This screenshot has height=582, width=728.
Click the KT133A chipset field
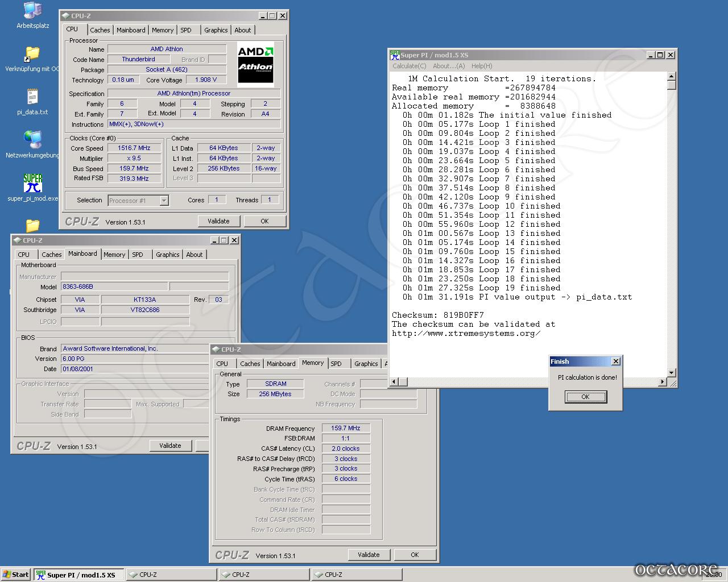click(x=145, y=300)
